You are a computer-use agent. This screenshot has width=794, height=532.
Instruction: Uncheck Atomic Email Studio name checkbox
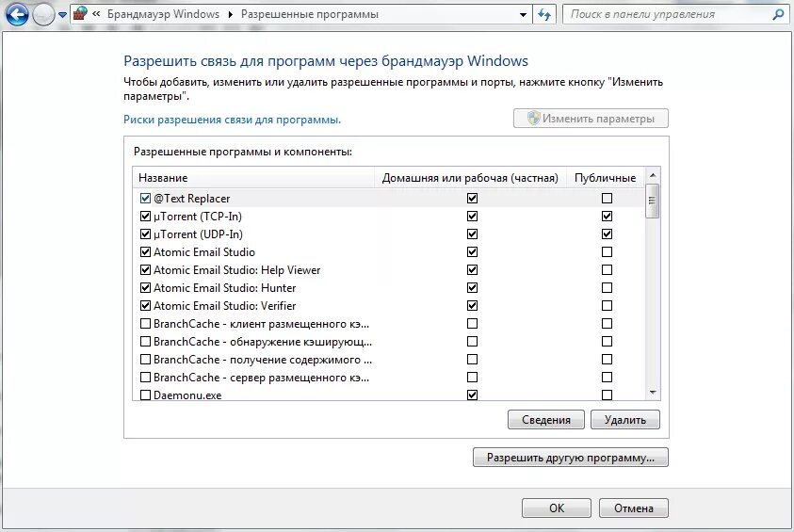point(145,251)
